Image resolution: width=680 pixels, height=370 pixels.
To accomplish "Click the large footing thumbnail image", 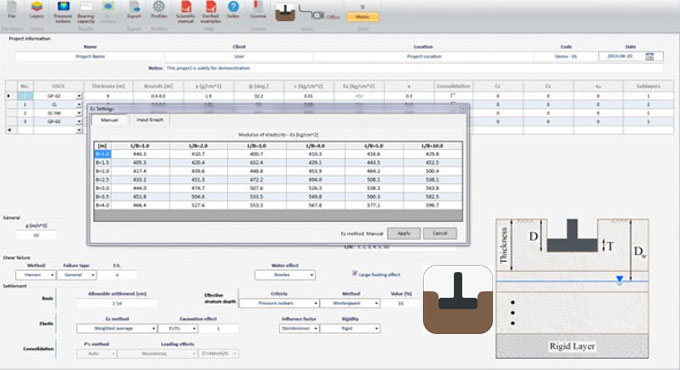I will pos(458,299).
